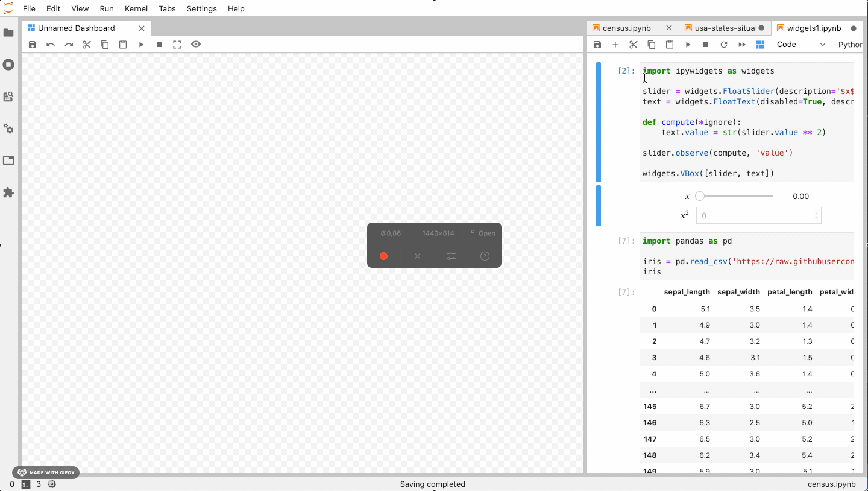Open the Code cell type dropdown

coord(801,45)
